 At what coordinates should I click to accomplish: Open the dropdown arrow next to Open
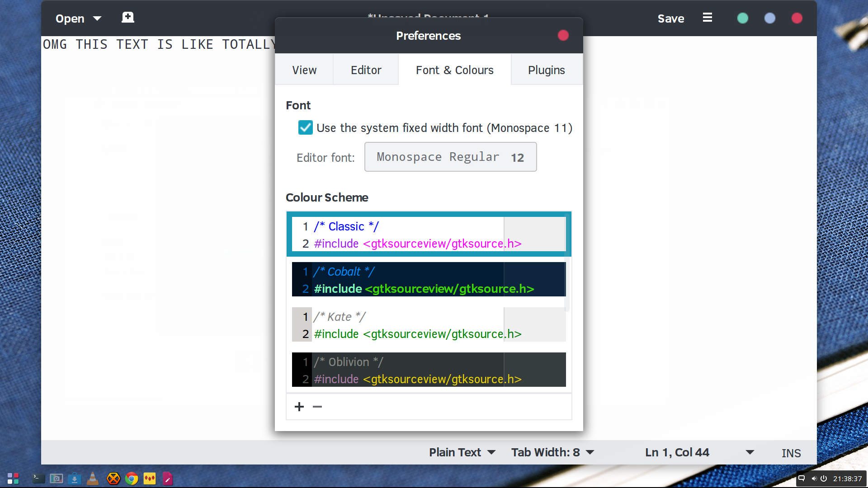click(97, 19)
